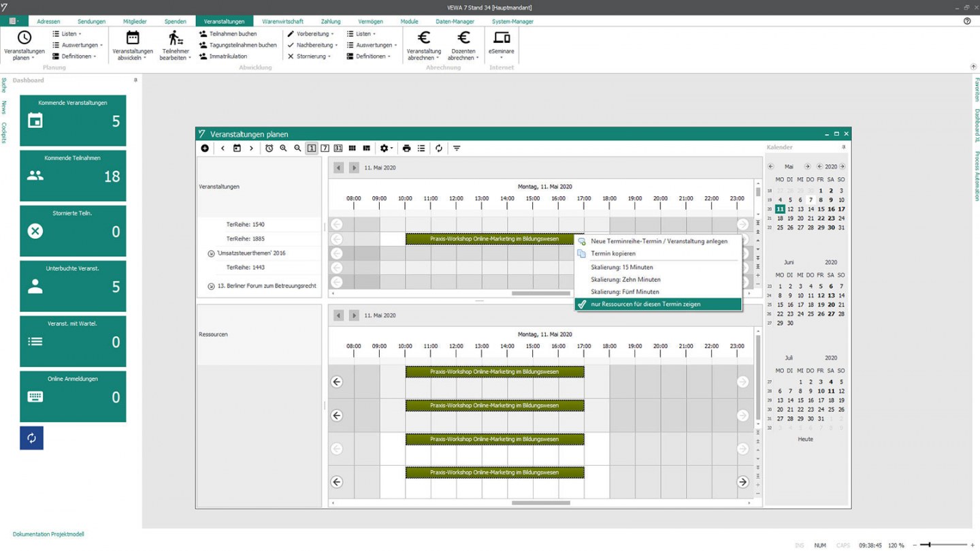
Task: Open Teilnehmer bearbeiten ribbon dropdown
Action: click(x=176, y=46)
